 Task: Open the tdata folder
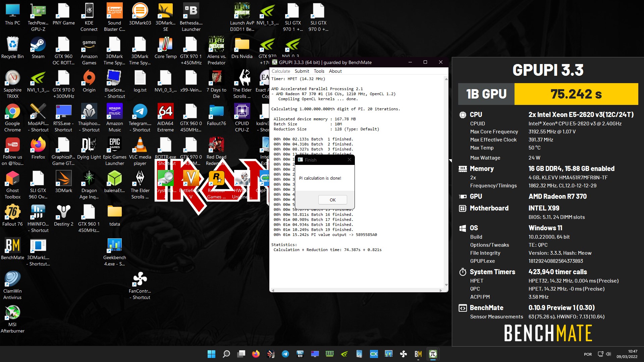pos(114,216)
